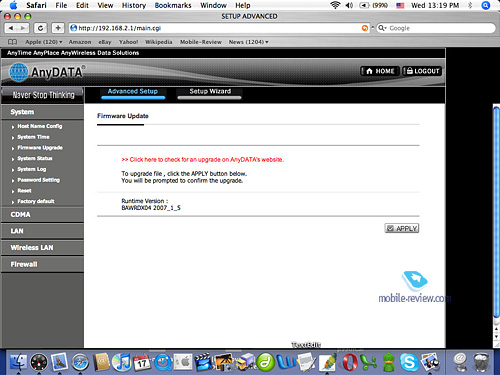The width and height of the screenshot is (500, 375).
Task: Click the APPLY button
Action: pyautogui.click(x=402, y=228)
